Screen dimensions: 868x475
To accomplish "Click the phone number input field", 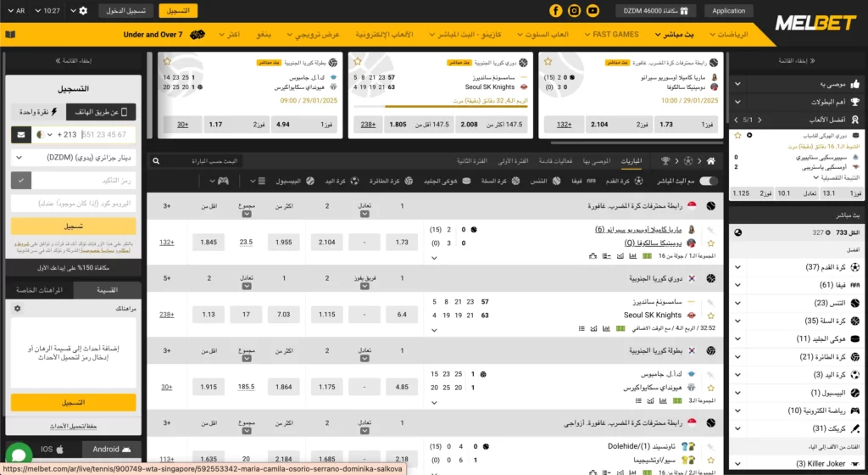I will (x=108, y=135).
